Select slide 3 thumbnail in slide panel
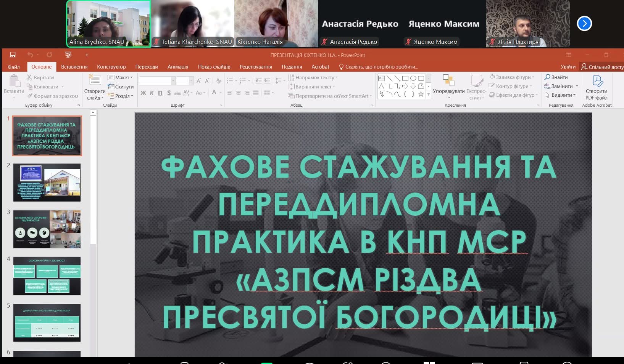The height and width of the screenshot is (364, 624). click(47, 229)
